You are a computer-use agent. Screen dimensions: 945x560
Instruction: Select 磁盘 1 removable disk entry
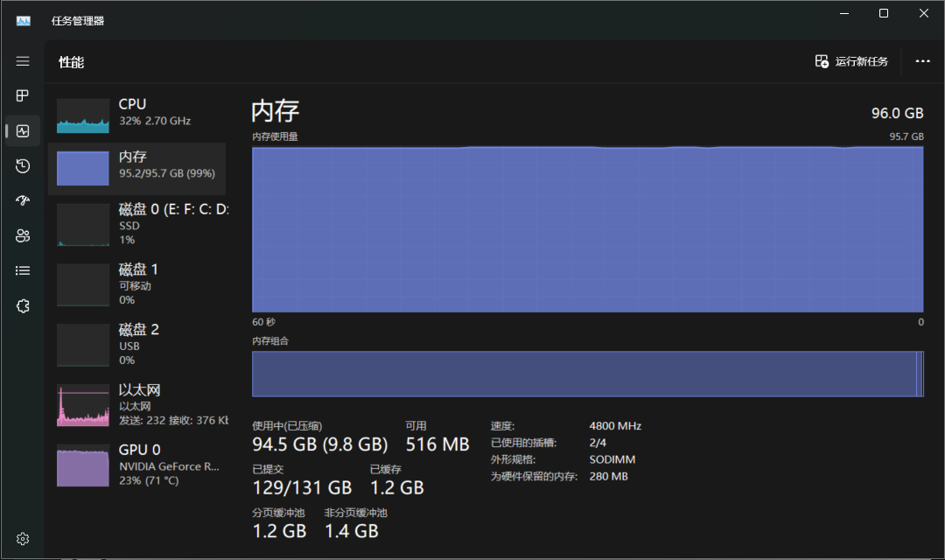[137, 284]
